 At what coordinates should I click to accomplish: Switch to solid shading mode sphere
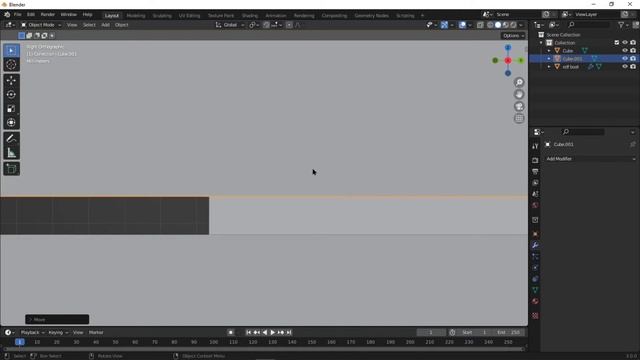click(x=498, y=25)
